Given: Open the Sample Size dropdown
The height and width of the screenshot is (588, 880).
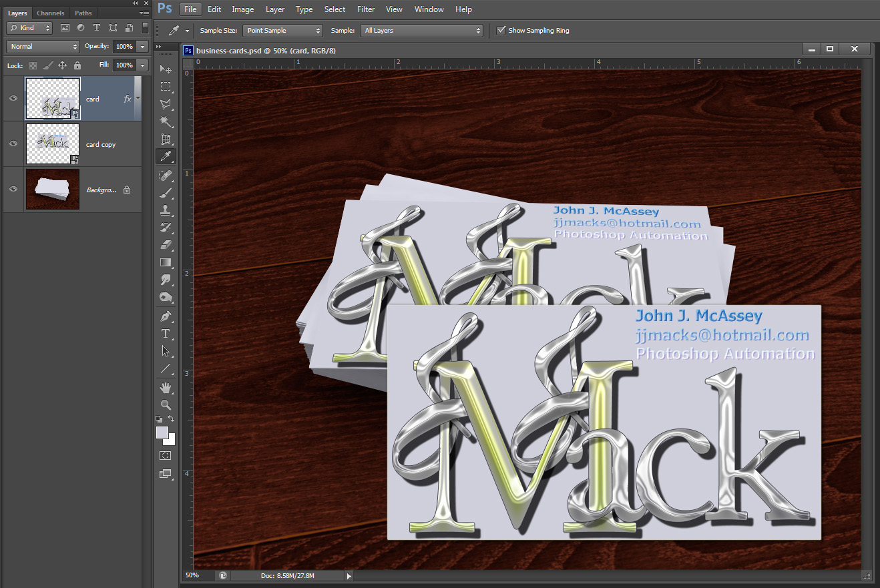Looking at the screenshot, I should click(282, 31).
